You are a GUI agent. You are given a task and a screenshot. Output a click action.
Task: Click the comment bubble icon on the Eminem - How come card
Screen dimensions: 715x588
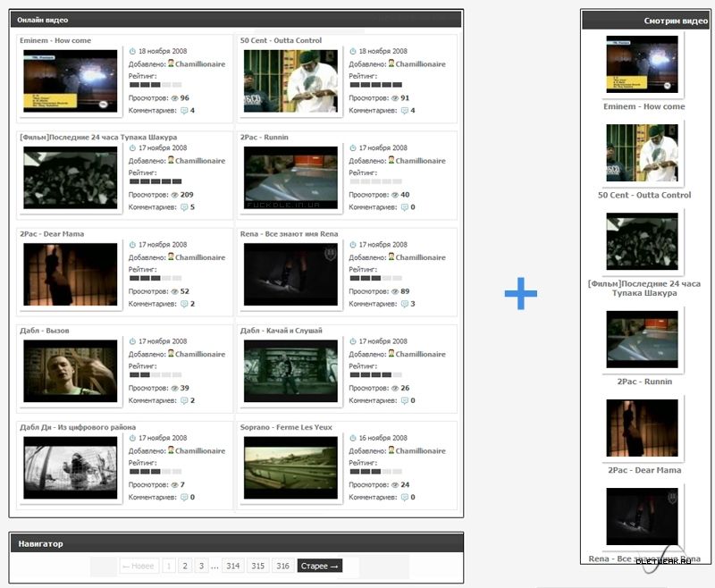point(184,111)
